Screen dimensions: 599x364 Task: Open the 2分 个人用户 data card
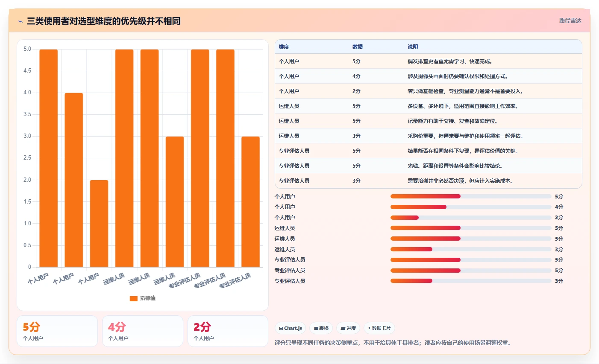[228, 331]
